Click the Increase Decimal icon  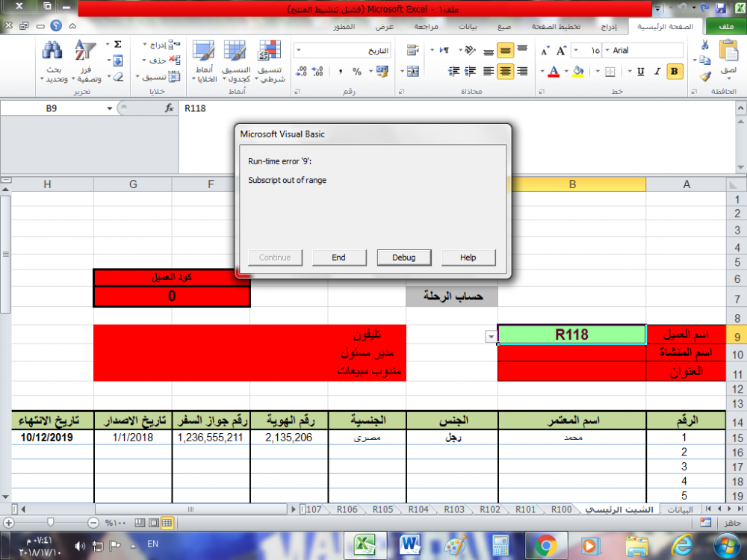pyautogui.click(x=317, y=72)
